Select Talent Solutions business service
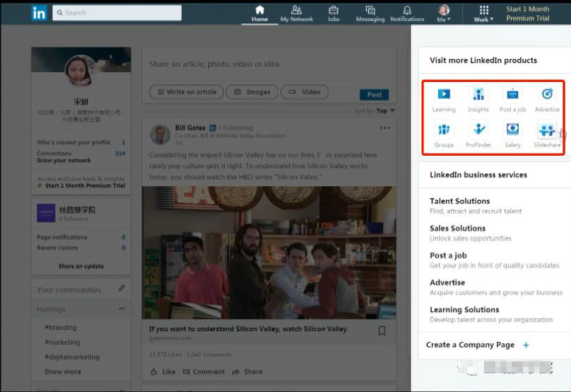The width and height of the screenshot is (571, 392). 475,206
